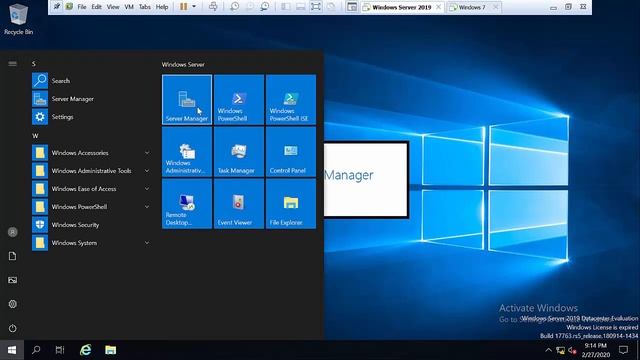Viewport: 640px width, 360px height.
Task: Open Task View on the taskbar
Action: point(60,350)
